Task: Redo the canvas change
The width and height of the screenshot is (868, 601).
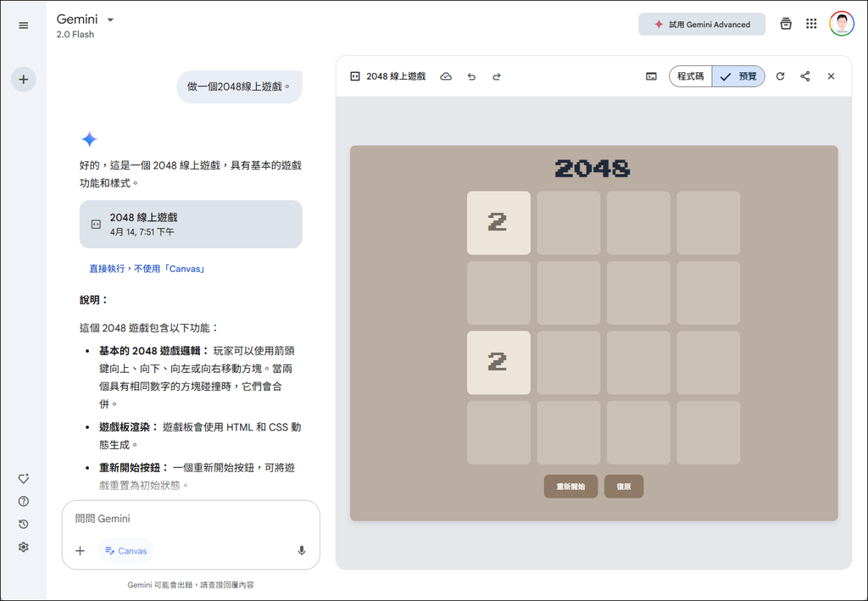Action: (497, 76)
